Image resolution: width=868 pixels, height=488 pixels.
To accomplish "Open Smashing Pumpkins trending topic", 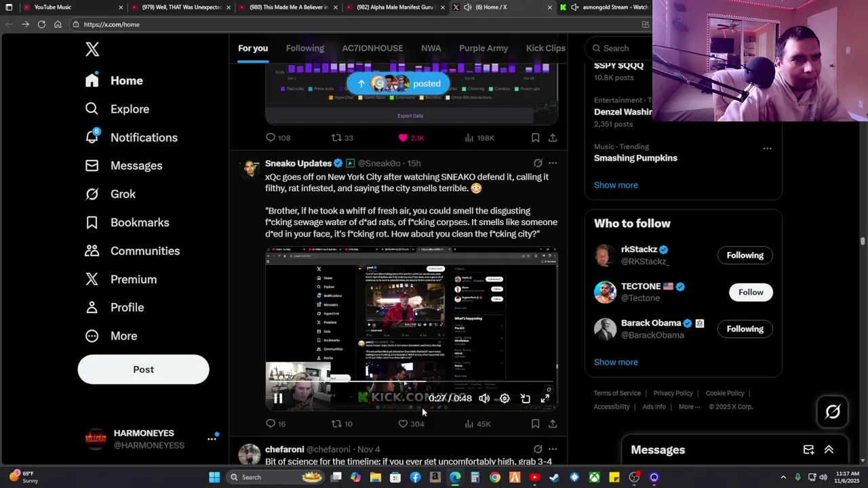I will [x=635, y=158].
